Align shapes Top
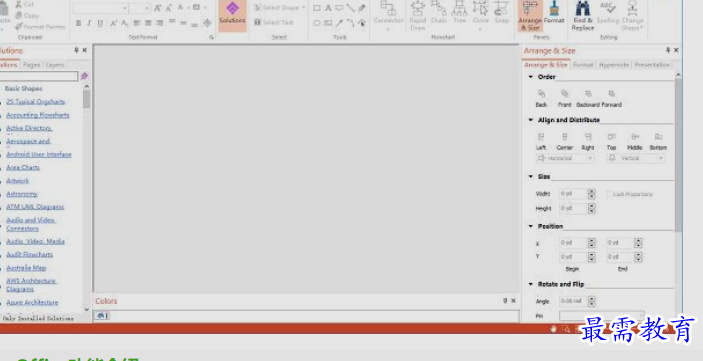Image resolution: width=703 pixels, height=361 pixels. point(612,141)
